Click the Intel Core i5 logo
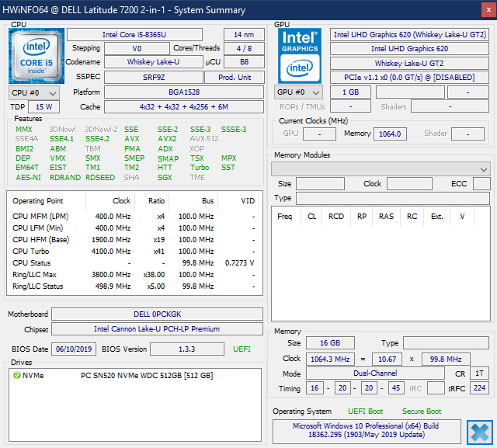 (x=33, y=55)
